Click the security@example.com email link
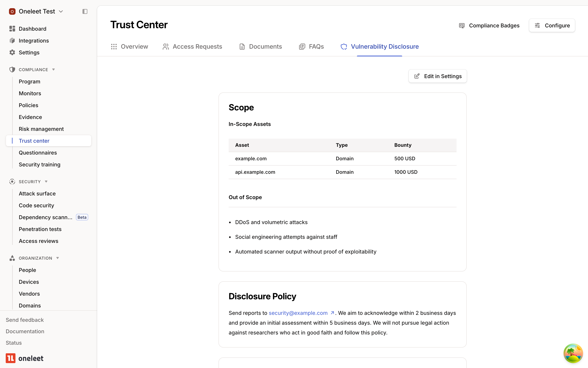The width and height of the screenshot is (588, 368). pos(298,313)
